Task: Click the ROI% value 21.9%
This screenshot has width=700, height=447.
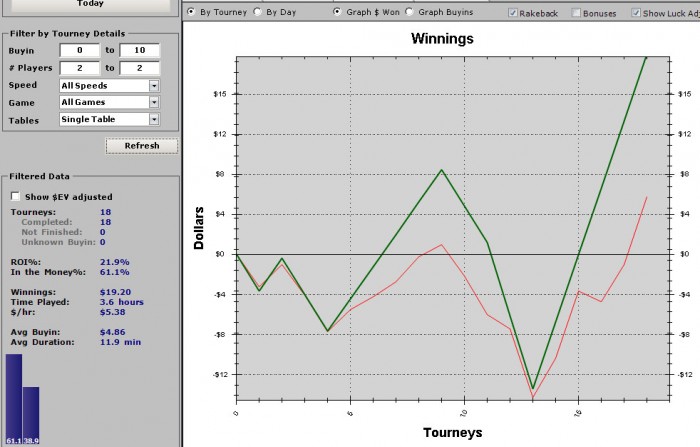Action: point(115,262)
